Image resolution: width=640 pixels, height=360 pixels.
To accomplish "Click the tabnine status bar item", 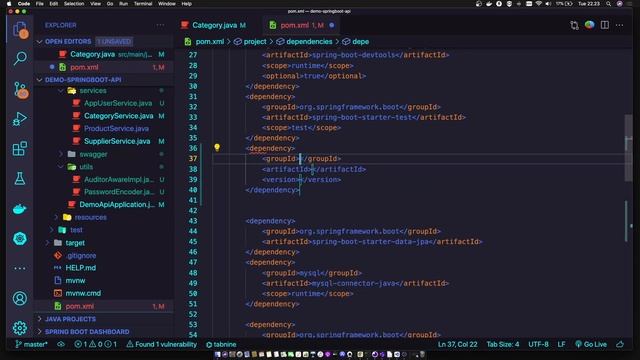I will (x=221, y=344).
